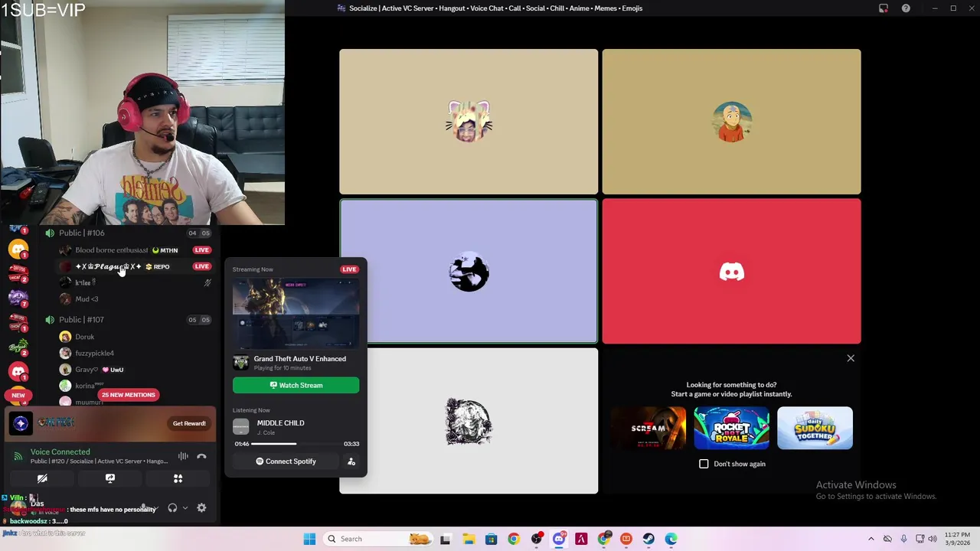This screenshot has width=980, height=551.
Task: Click Connect Spotify button
Action: [x=286, y=461]
